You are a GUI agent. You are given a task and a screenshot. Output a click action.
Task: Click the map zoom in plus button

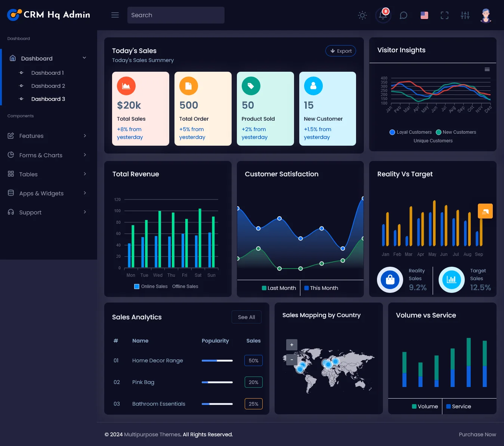pos(292,345)
